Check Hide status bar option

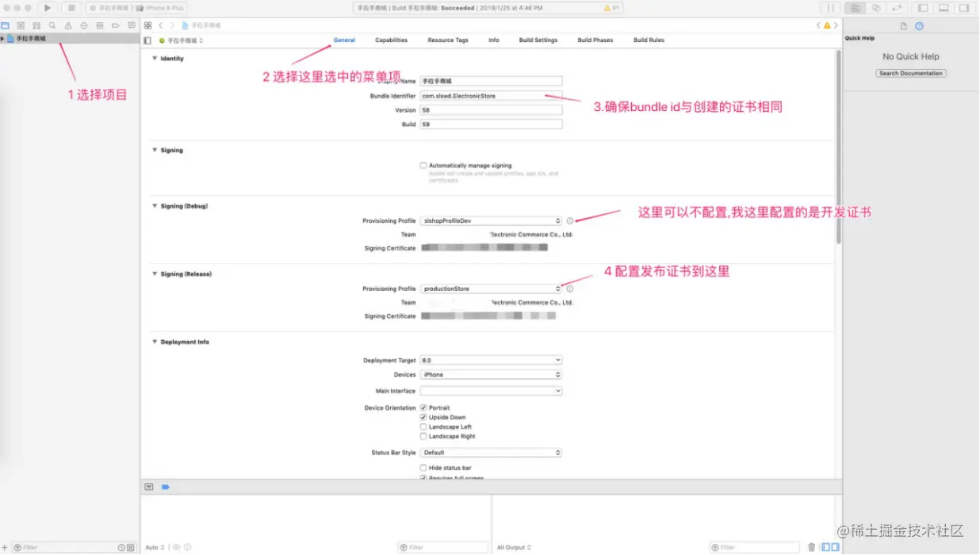pyautogui.click(x=423, y=468)
